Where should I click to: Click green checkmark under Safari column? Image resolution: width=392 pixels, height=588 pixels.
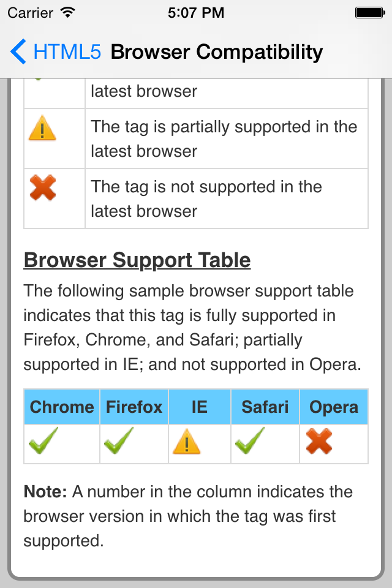click(x=250, y=440)
